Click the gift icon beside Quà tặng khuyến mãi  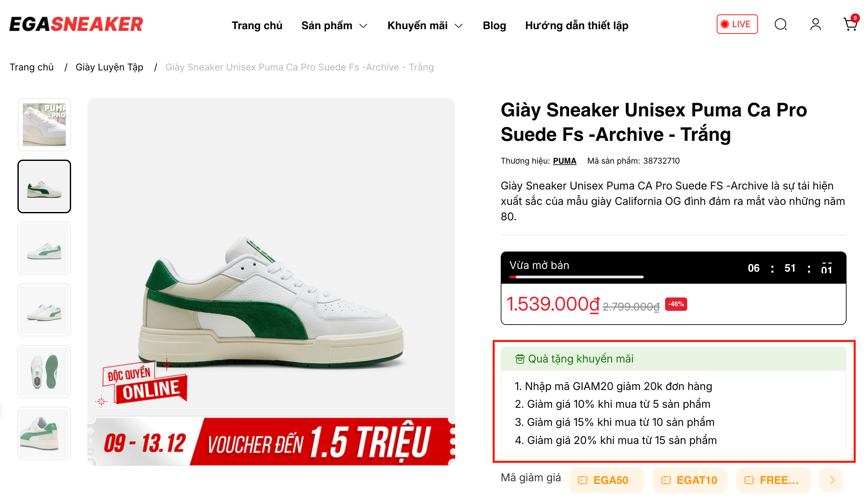coord(520,358)
